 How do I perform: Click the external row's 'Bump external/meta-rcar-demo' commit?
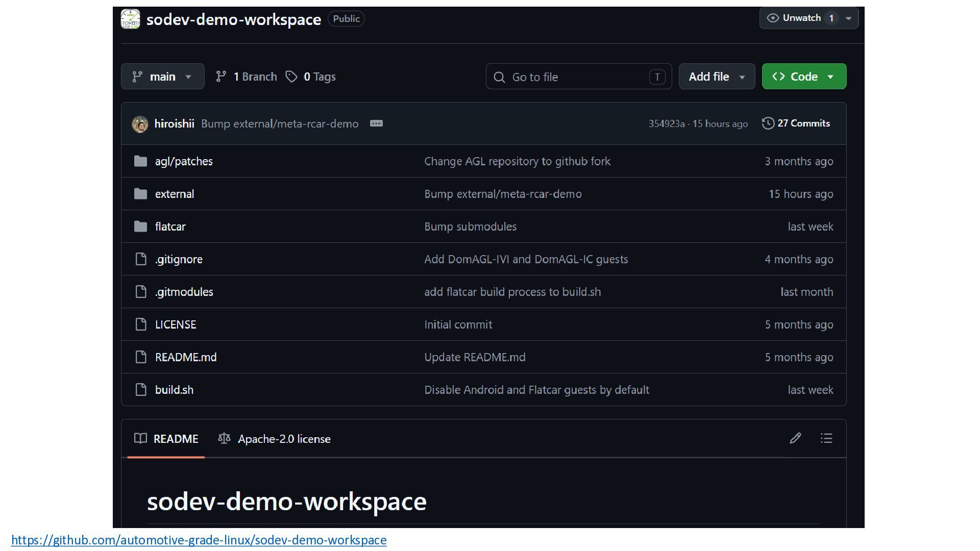coord(503,194)
